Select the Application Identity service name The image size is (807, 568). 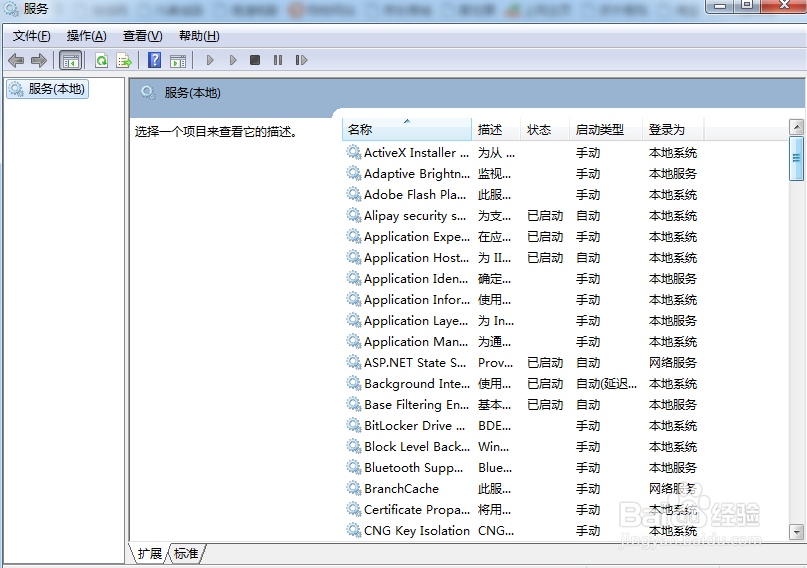tap(416, 279)
